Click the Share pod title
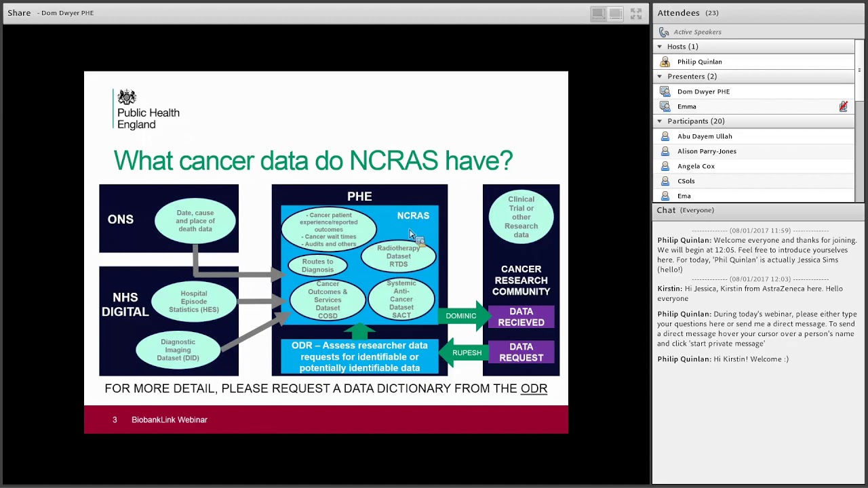Screen dimensions: 868x488 19,13
